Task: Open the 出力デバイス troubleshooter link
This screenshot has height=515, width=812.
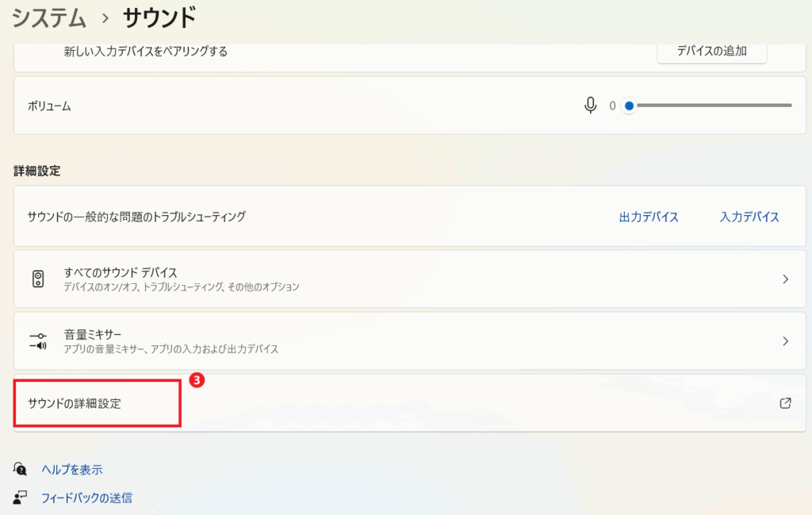Action: [x=649, y=217]
